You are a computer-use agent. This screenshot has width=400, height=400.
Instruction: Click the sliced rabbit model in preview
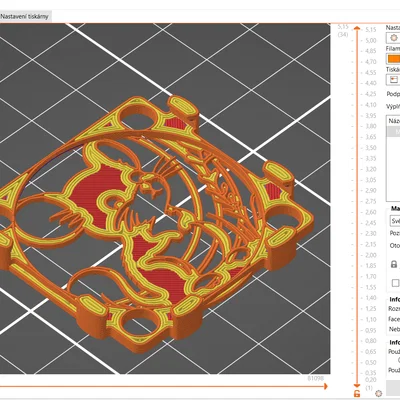(157, 223)
